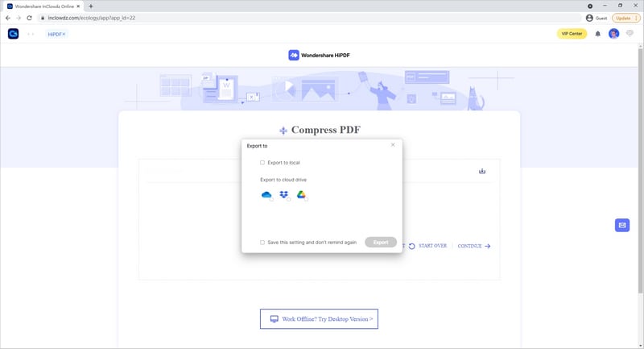Choose Dropbox as export destination
The image size is (644, 349).
[284, 195]
